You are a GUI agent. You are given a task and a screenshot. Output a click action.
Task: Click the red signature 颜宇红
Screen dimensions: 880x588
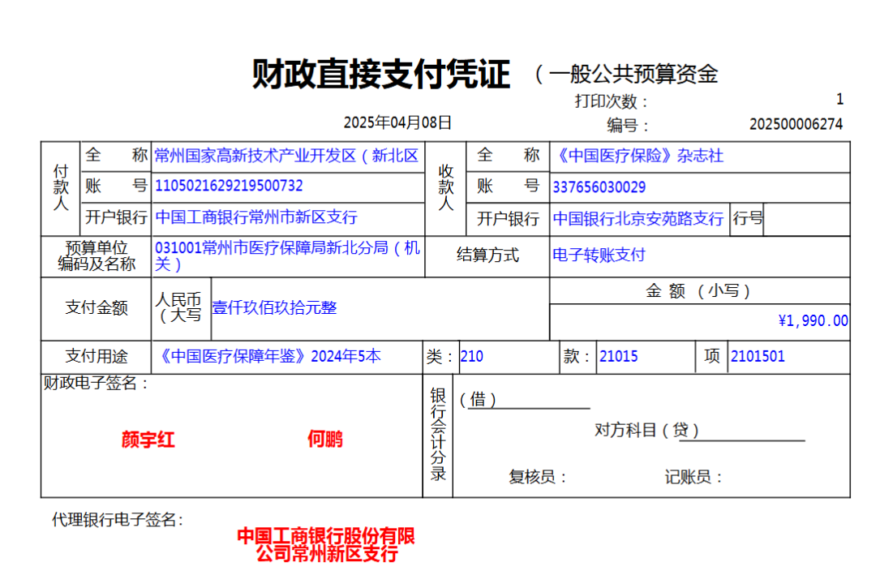[148, 440]
